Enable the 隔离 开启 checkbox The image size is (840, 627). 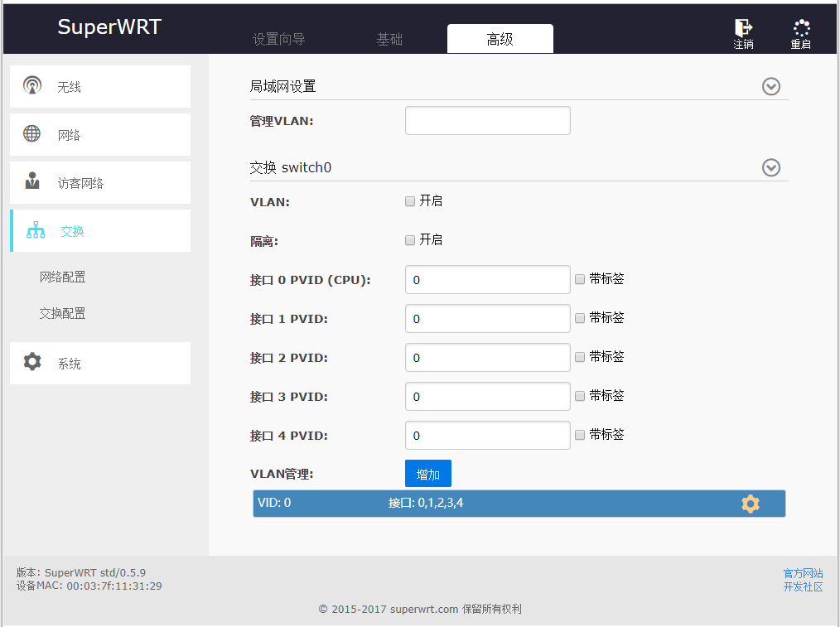[x=410, y=240]
